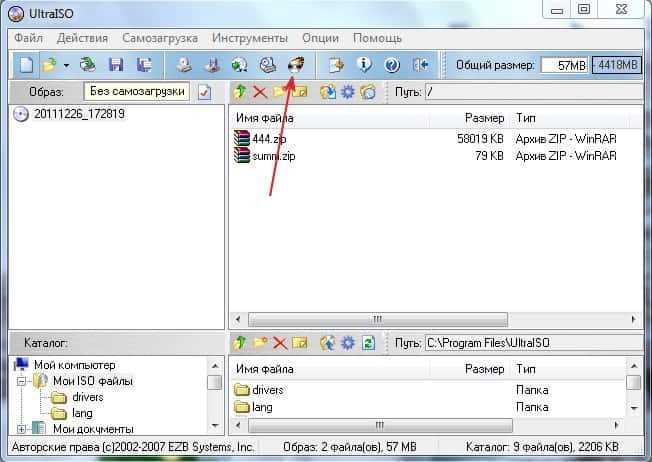Viewport: 652px width, 462px height.
Task: Click the Exit door icon in toolbar
Action: pyautogui.click(x=421, y=65)
